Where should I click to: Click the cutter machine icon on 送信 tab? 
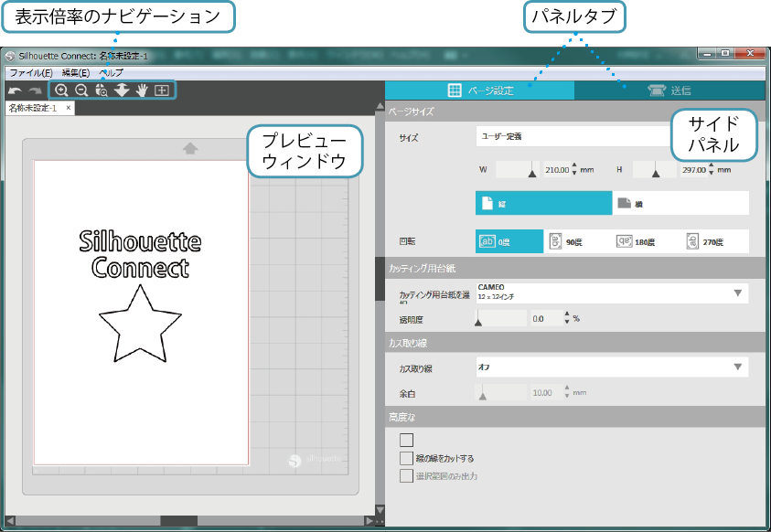656,90
